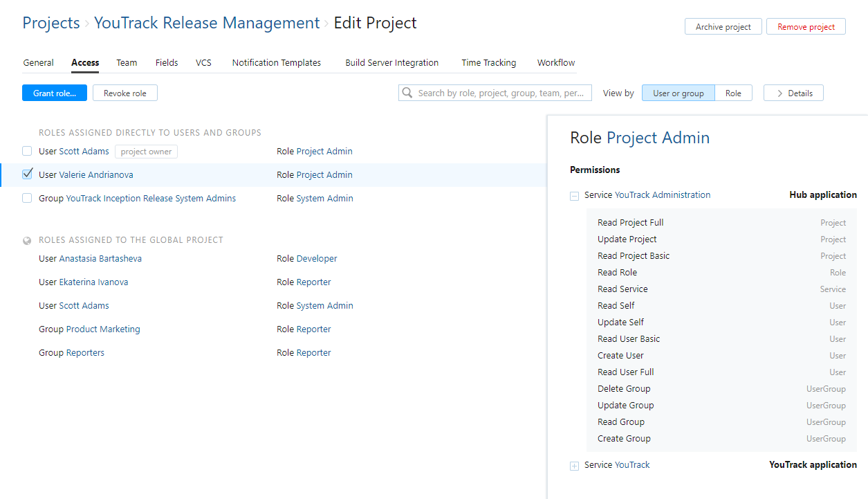The image size is (868, 499).
Task: Select the YouTrack Inception Release System Admins checkbox
Action: pos(27,198)
